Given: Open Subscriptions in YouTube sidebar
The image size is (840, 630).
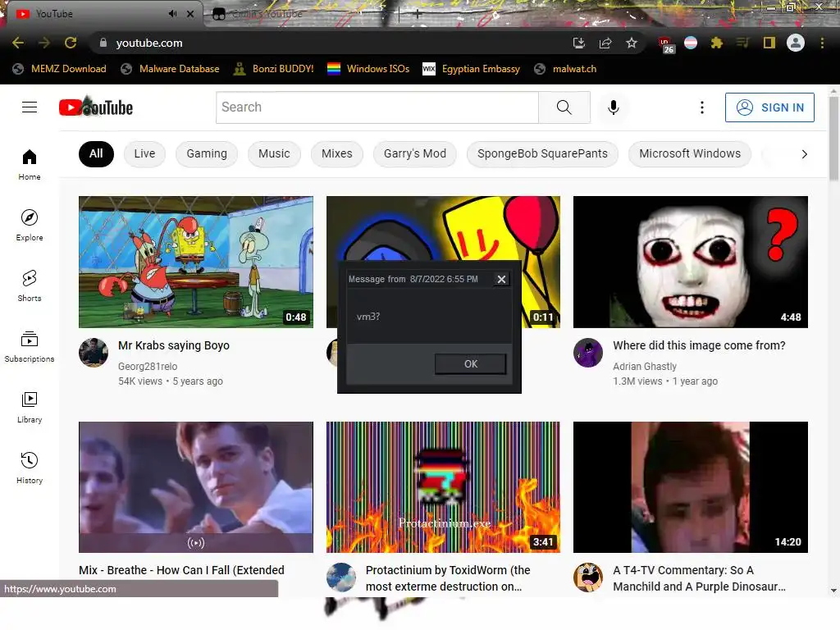Looking at the screenshot, I should pyautogui.click(x=30, y=347).
